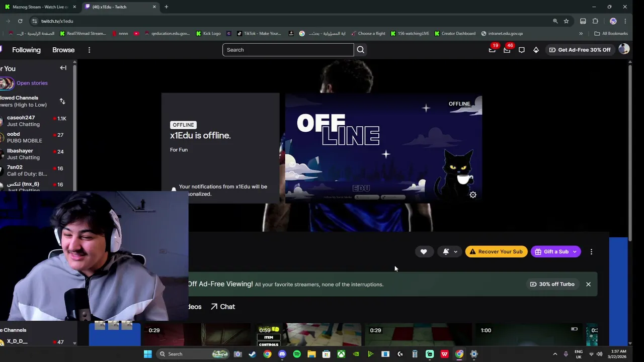The image size is (644, 362).
Task: Open the Choose a flight bookmark
Action: click(x=368, y=34)
